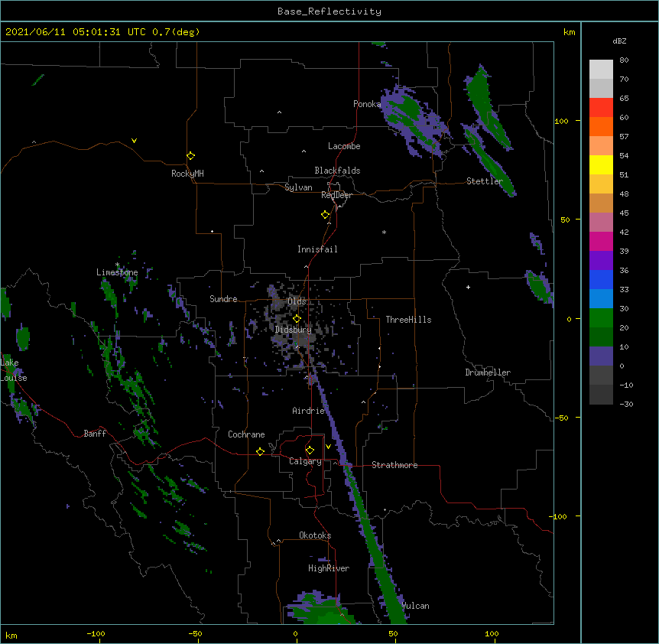Click the Blackfalds city label
This screenshot has height=644, width=659.
(337, 171)
